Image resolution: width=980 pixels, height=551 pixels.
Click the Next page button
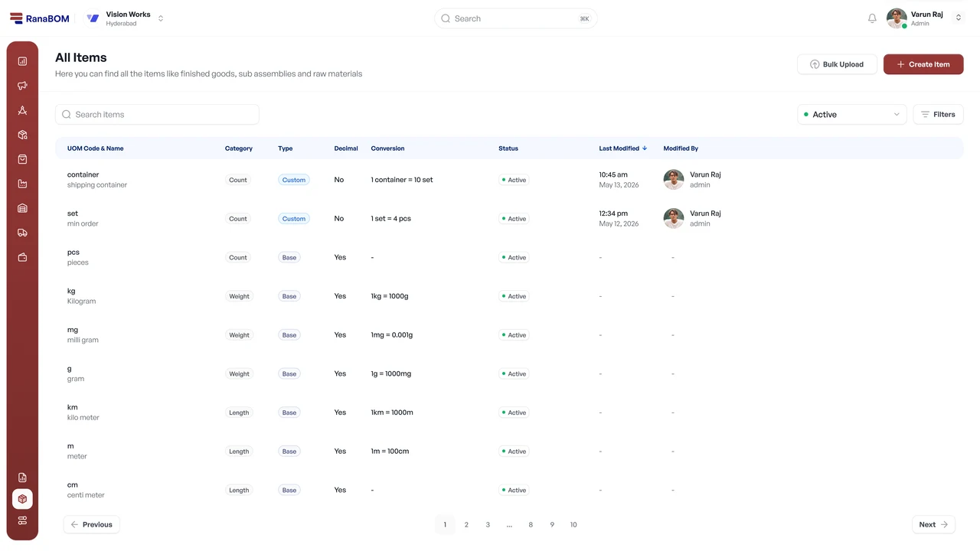click(933, 525)
